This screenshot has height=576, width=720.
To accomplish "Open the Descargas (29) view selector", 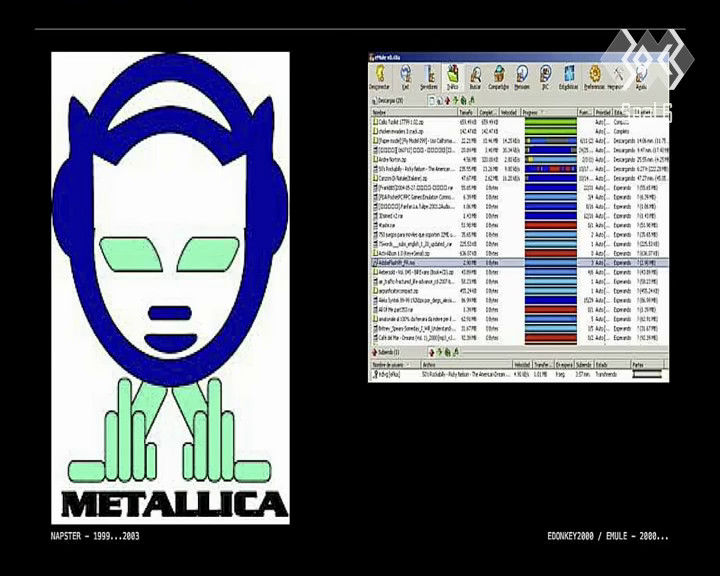I will 388,101.
